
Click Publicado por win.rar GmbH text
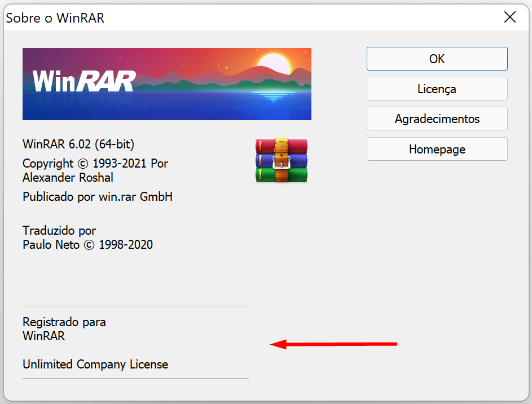(98, 197)
